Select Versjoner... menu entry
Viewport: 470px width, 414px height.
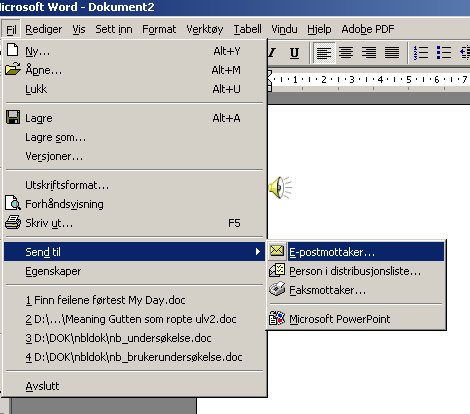(x=135, y=156)
